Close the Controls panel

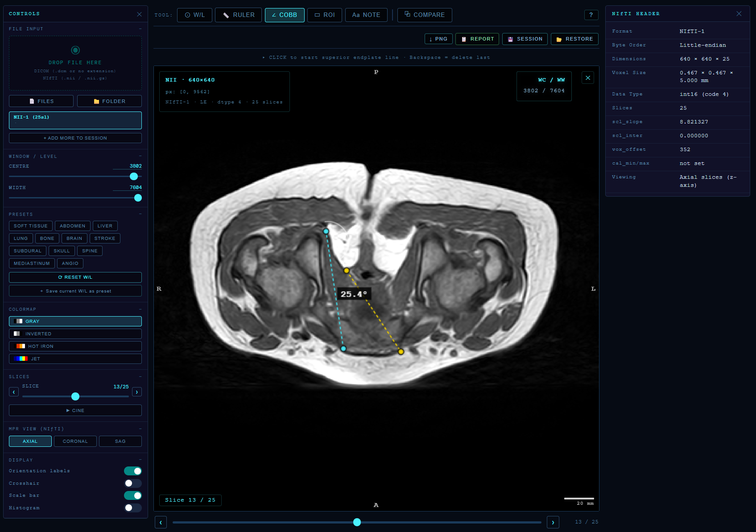pos(139,14)
